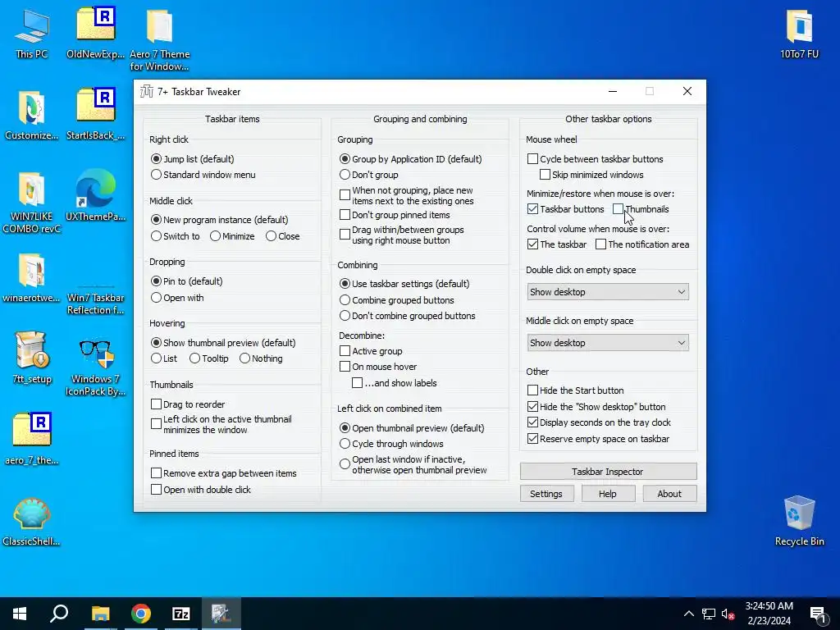
Task: Click 7+ Taskbar Tweaker taskbar button
Action: point(221,614)
